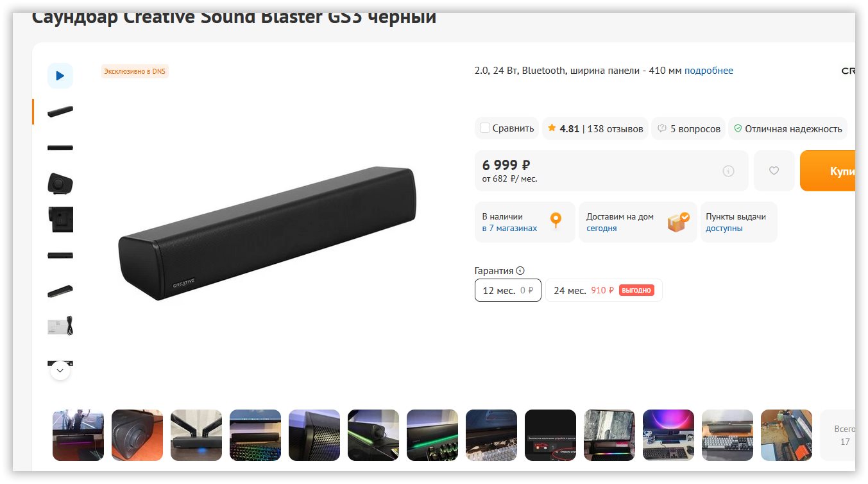Open the в 7 магазинах link

click(x=509, y=228)
